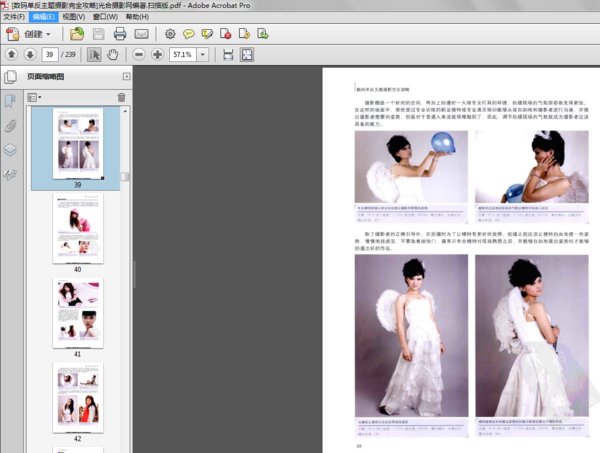Click the Print icon in the toolbar
600x453 pixels.
click(x=120, y=34)
